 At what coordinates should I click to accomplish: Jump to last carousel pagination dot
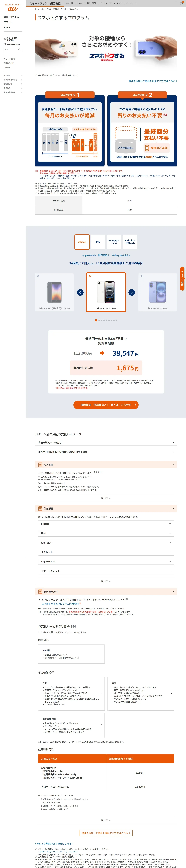point(116,320)
